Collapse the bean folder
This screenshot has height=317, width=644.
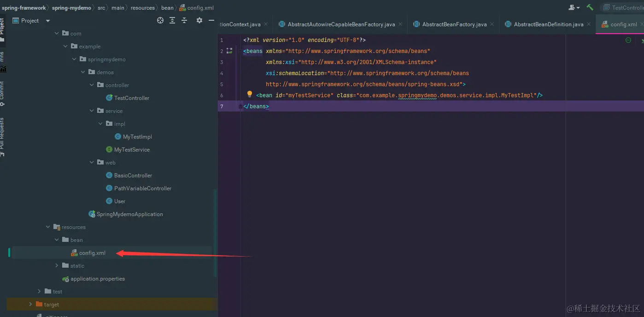pos(57,240)
